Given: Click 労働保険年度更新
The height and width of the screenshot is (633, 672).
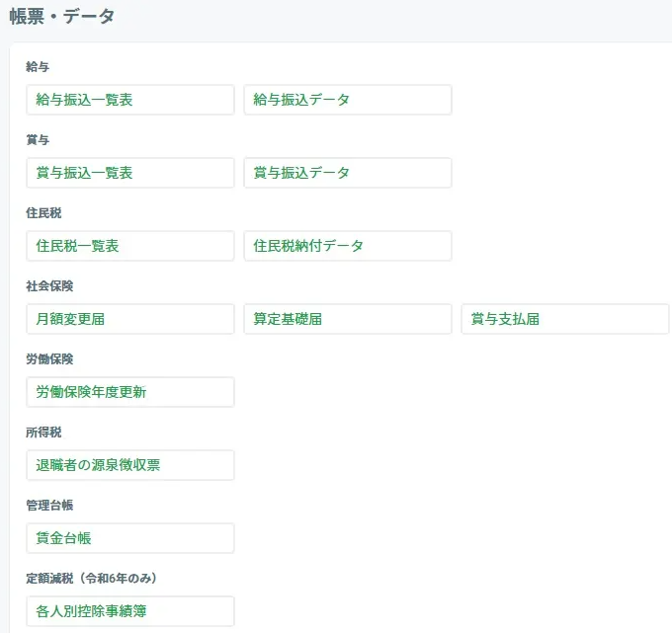Looking at the screenshot, I should (129, 392).
